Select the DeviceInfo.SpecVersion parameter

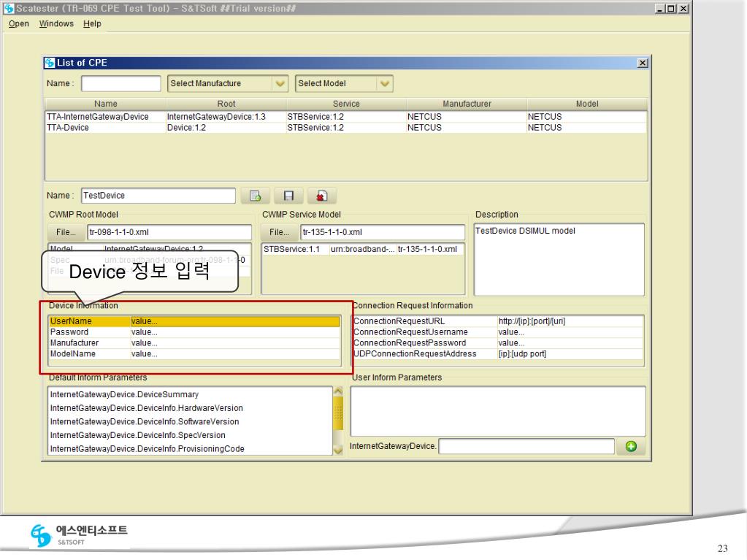tap(190, 436)
